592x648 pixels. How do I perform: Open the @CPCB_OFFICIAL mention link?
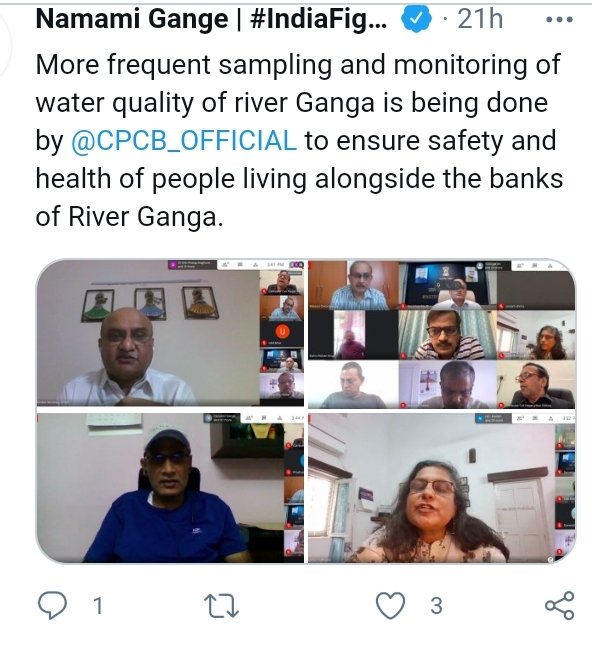184,141
